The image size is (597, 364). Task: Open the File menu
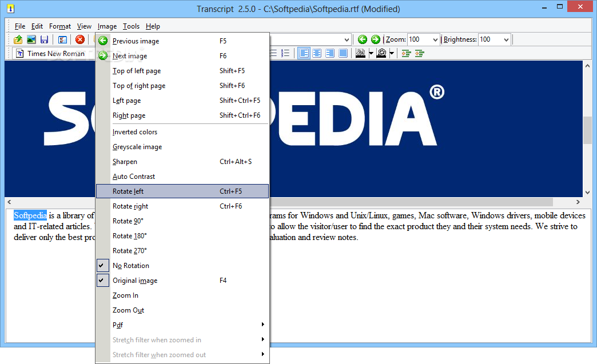(x=20, y=26)
